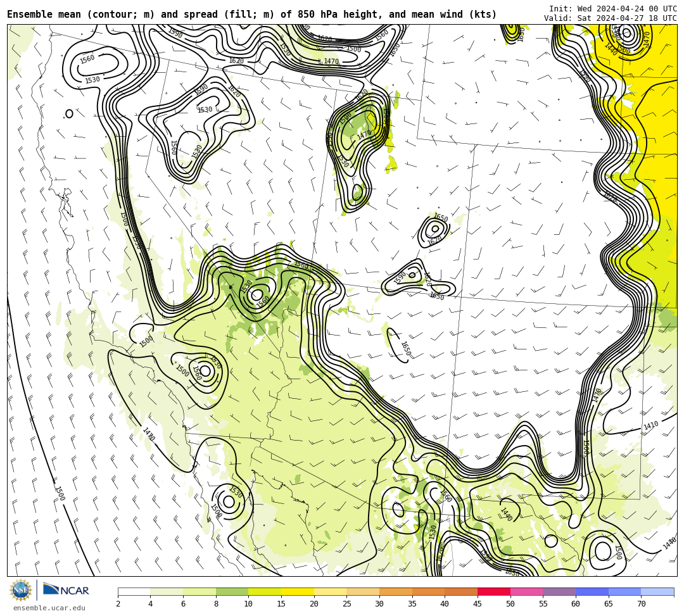Screen dimensions: 684x616
Task: Click colorbar tick label '15'
Action: (281, 604)
